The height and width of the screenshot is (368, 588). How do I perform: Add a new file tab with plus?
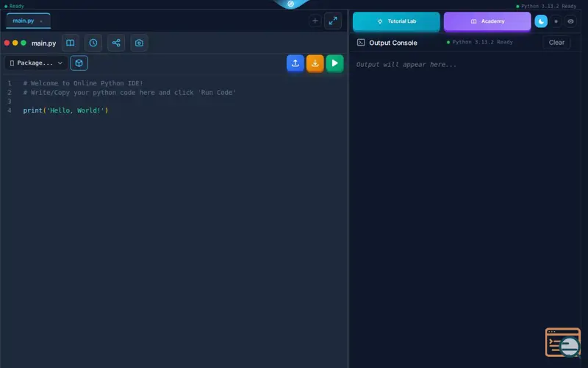315,21
